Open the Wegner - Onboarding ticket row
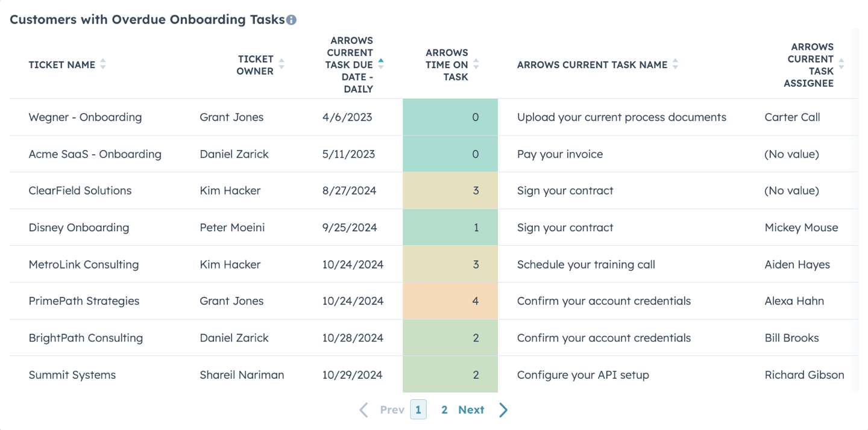This screenshot has width=868, height=430. [434, 117]
